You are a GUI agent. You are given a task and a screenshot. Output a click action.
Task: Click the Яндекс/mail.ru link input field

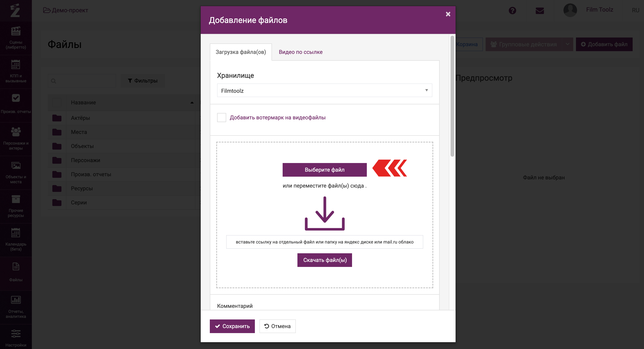pos(325,242)
